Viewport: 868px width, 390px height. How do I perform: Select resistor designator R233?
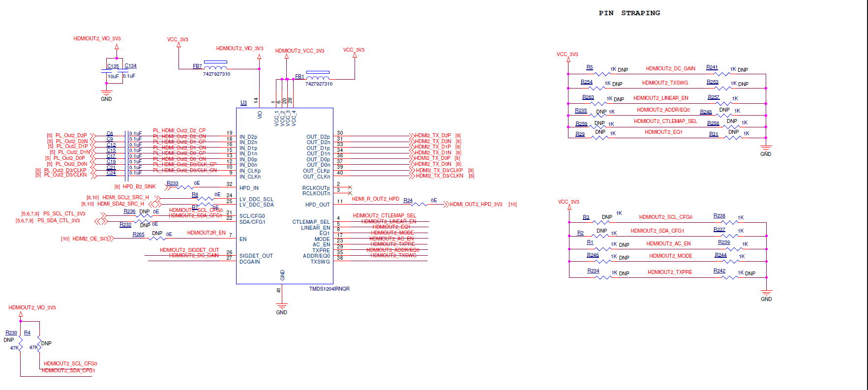pos(172,183)
